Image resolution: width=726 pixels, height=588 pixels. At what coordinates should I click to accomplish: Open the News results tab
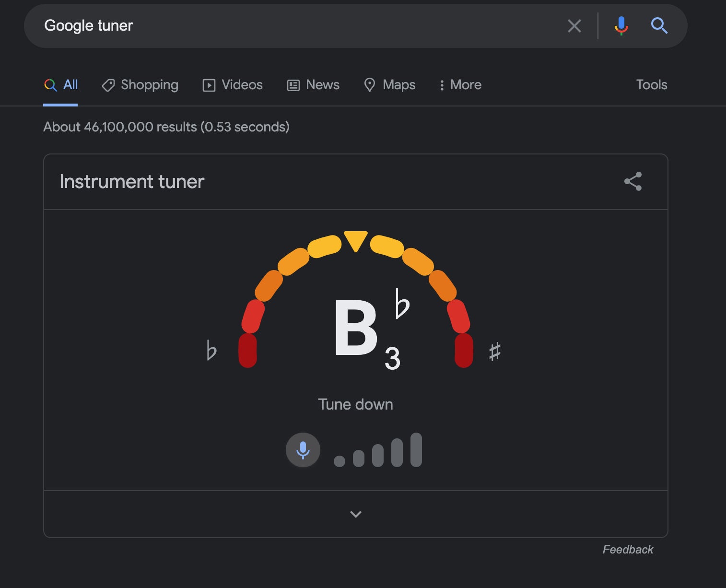313,85
